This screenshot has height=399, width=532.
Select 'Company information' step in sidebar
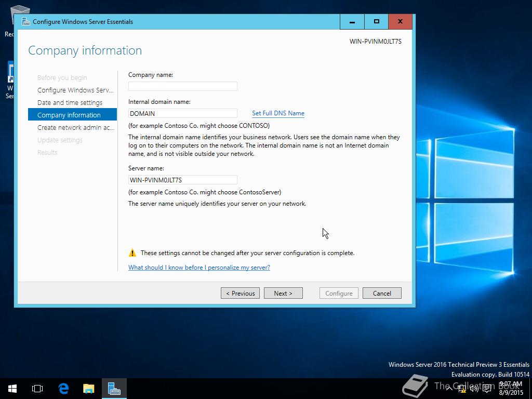pyautogui.click(x=73, y=115)
